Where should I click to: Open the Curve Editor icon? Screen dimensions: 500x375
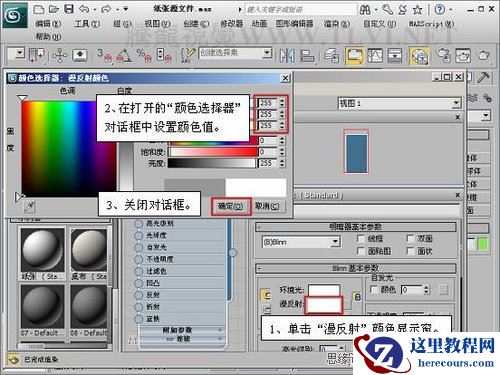coord(375,55)
